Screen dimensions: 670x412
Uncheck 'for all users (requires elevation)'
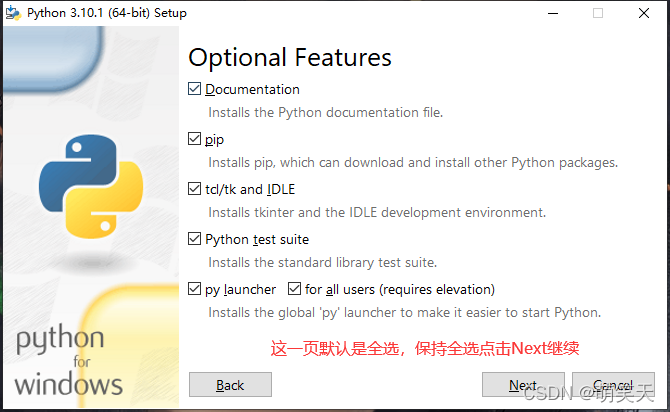click(x=295, y=289)
